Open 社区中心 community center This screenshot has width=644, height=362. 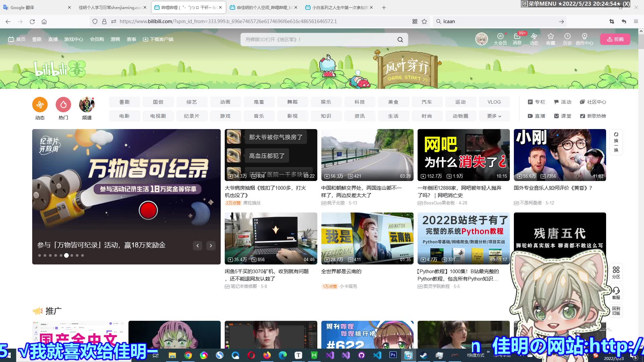coord(593,102)
